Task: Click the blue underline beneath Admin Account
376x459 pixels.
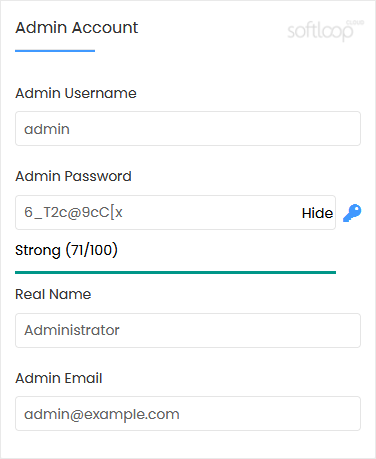Action: coord(55,51)
